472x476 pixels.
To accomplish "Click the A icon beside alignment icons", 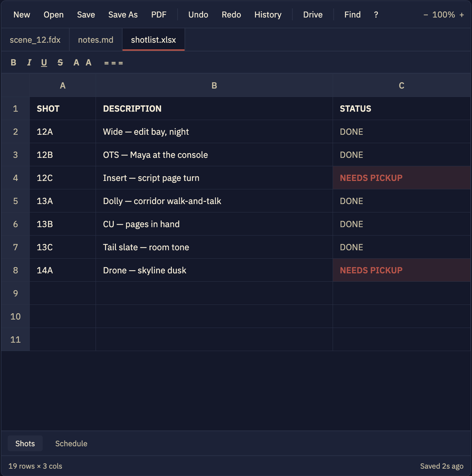I will click(x=89, y=63).
